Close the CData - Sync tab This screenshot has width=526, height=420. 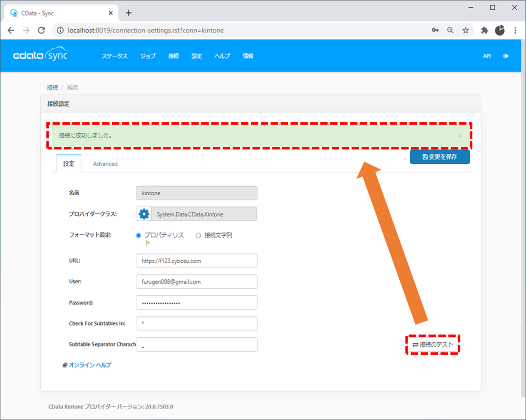[x=110, y=13]
